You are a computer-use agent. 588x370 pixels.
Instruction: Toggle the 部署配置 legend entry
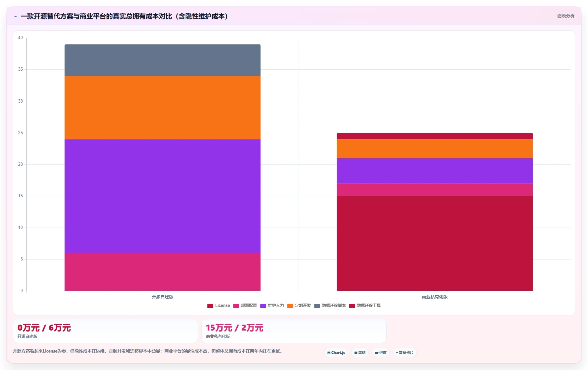tap(245, 306)
